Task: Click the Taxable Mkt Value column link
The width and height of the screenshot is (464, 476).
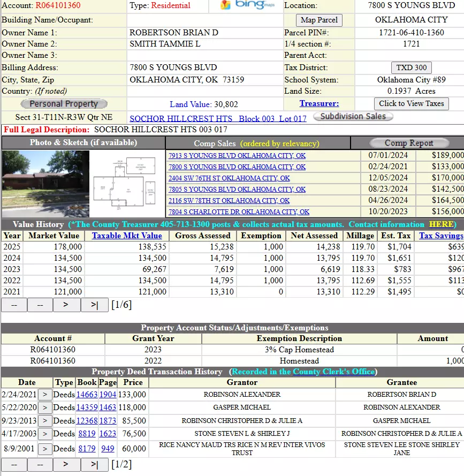Action: tap(127, 236)
